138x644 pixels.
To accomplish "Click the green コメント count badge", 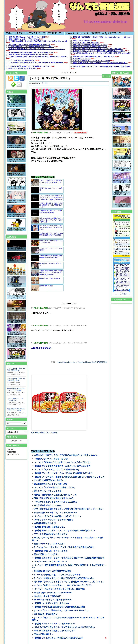I will pos(106,76).
